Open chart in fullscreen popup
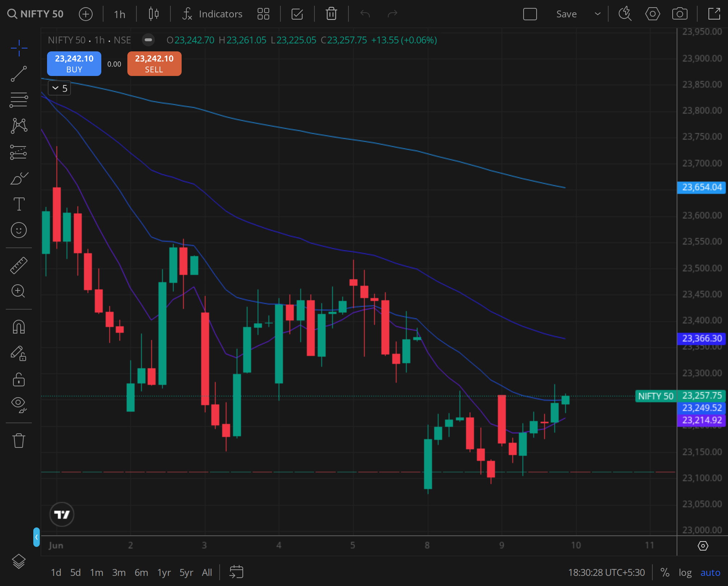 (x=714, y=14)
